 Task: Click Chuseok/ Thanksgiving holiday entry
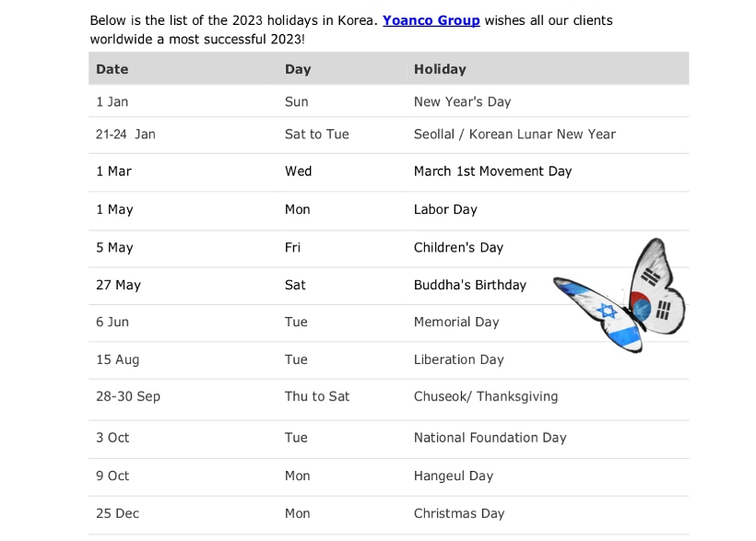pyautogui.click(x=486, y=396)
